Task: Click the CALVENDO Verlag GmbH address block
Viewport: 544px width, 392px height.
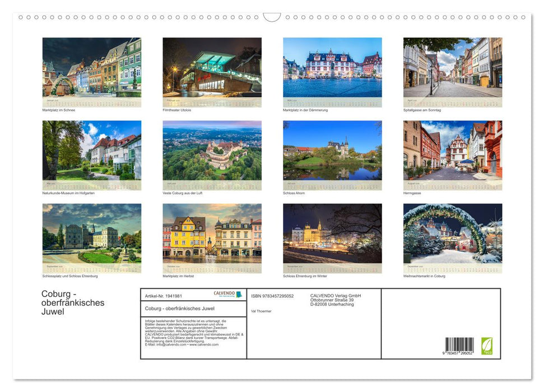Action: click(335, 298)
